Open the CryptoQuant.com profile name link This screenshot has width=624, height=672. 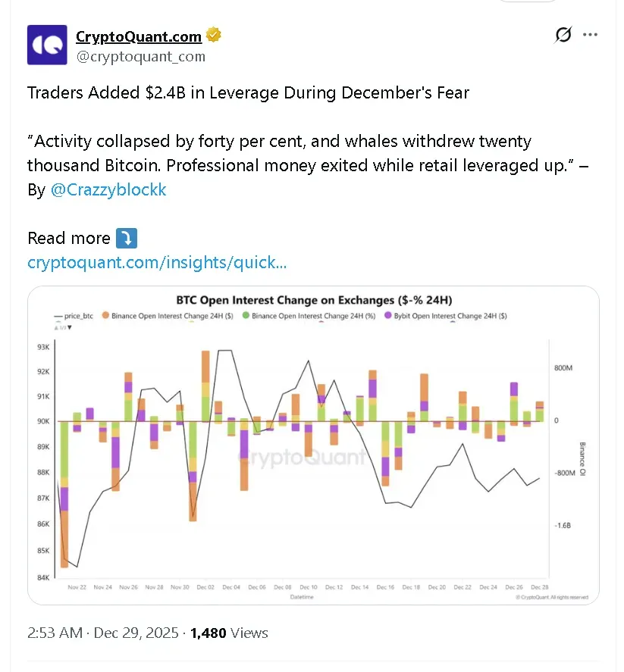click(139, 36)
